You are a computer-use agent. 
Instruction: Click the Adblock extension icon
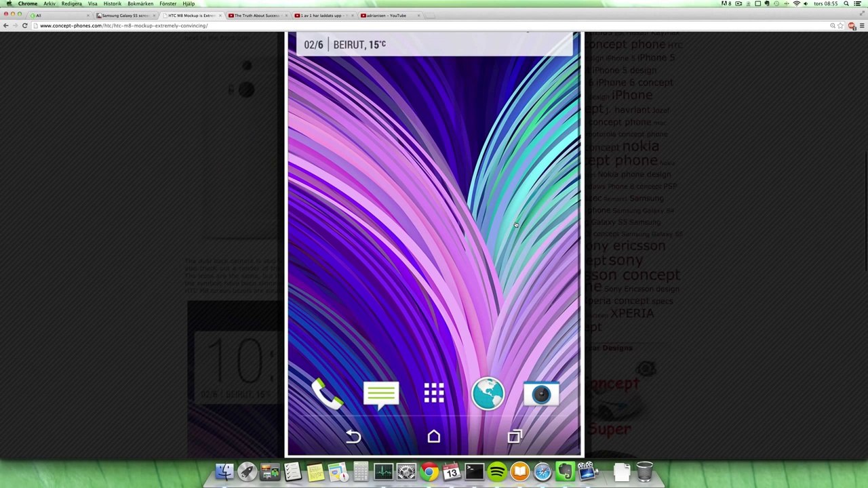tap(852, 26)
